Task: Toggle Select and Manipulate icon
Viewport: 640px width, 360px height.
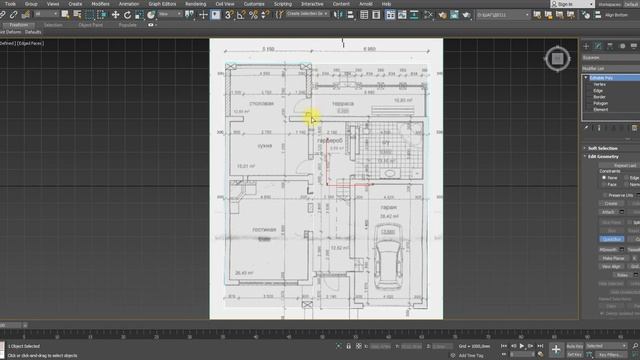Action: click(203, 15)
